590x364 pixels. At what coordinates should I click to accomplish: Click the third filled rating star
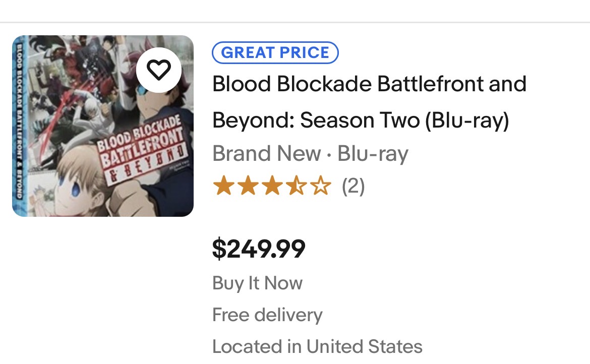272,186
